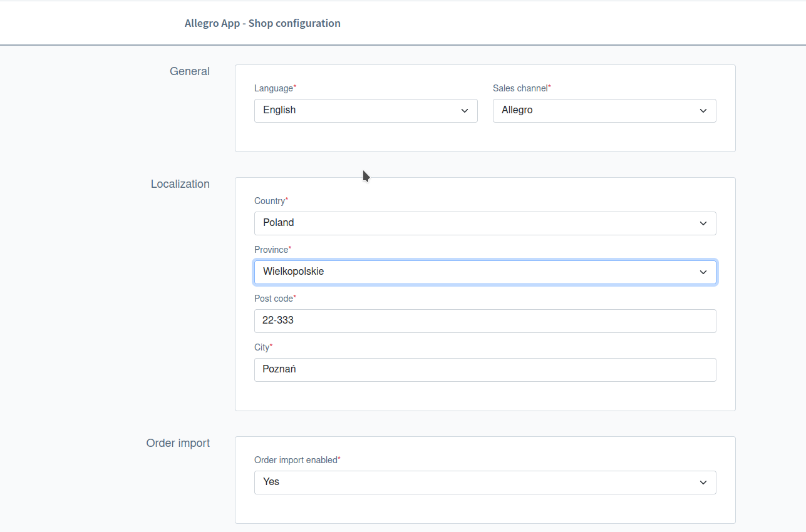This screenshot has width=806, height=532.
Task: Click the Post code field label
Action: [276, 299]
